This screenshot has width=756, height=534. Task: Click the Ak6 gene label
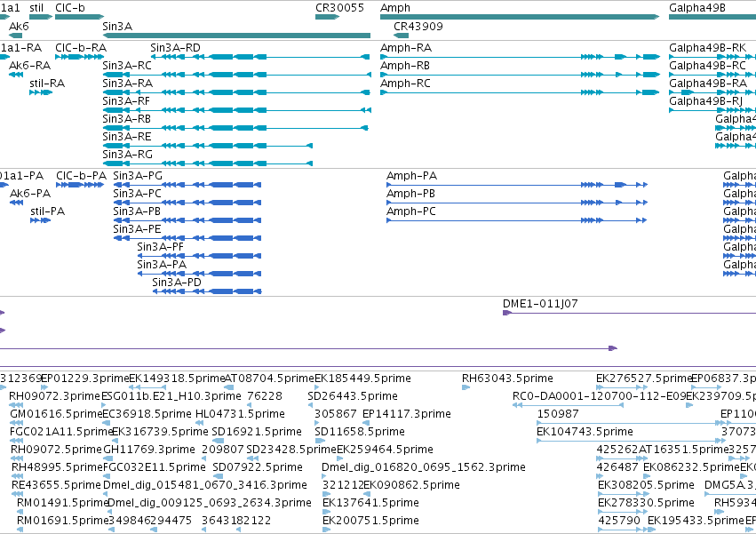[19, 27]
